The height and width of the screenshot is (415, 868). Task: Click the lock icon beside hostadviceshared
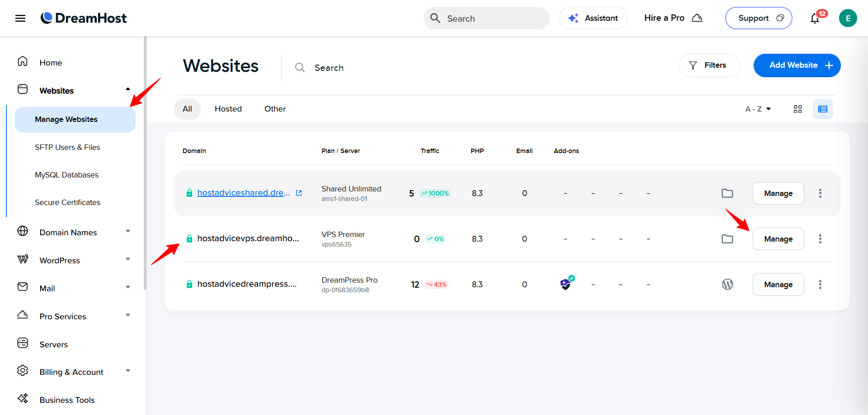[189, 193]
